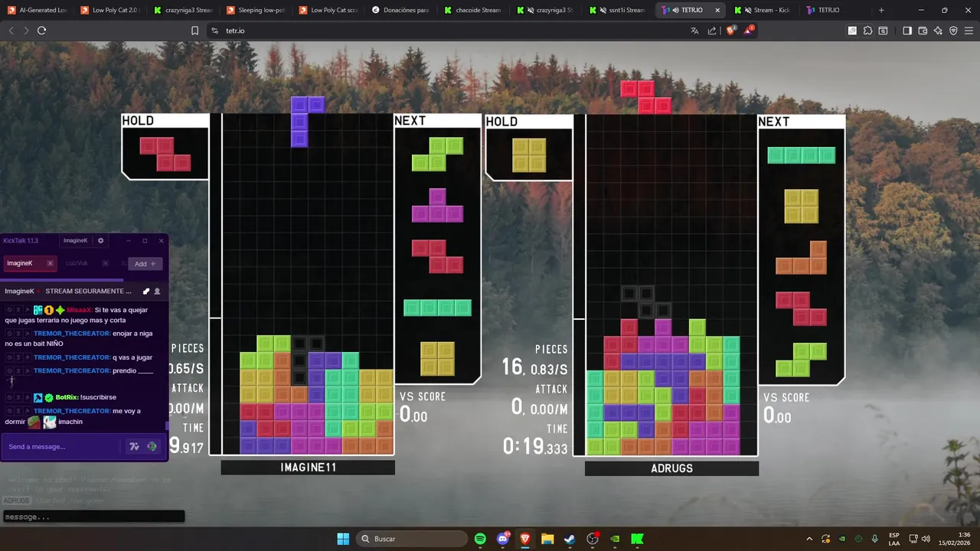Image resolution: width=980 pixels, height=551 pixels.
Task: Switch to the Sleeping low-poly browser tab
Action: [256, 10]
